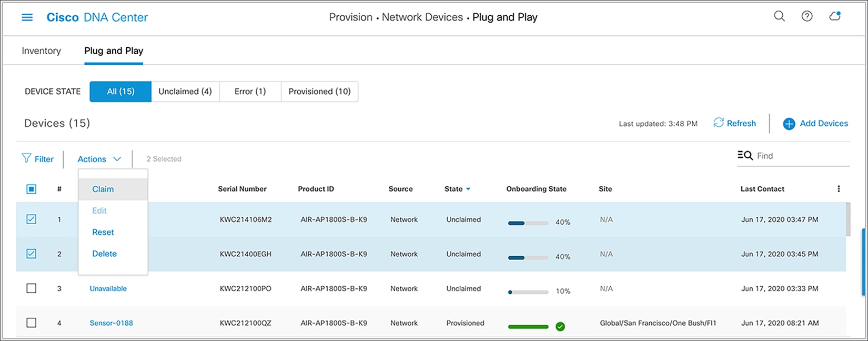Click site Global/San Francisco/One Bush/Fl1

(x=658, y=323)
